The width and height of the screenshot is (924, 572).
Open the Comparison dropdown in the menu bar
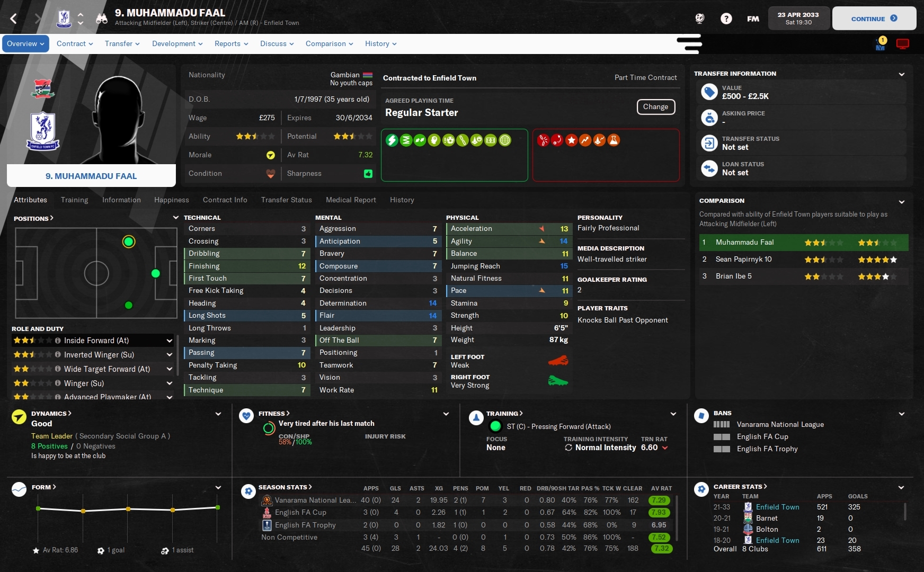click(330, 44)
